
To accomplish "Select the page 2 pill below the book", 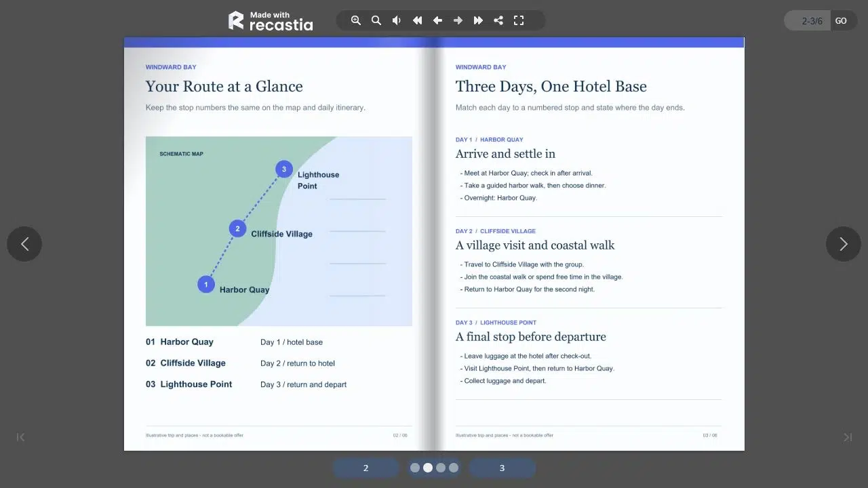I will (x=366, y=468).
